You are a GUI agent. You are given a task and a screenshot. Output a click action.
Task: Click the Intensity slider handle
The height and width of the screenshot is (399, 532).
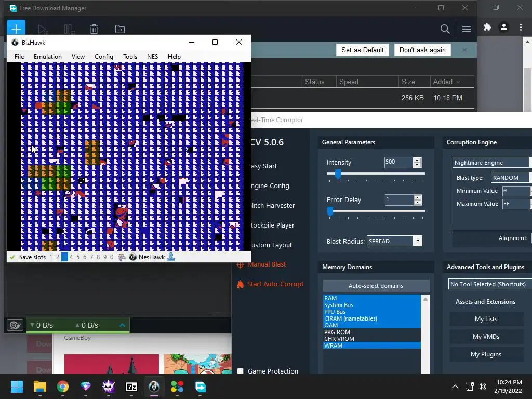click(x=338, y=174)
